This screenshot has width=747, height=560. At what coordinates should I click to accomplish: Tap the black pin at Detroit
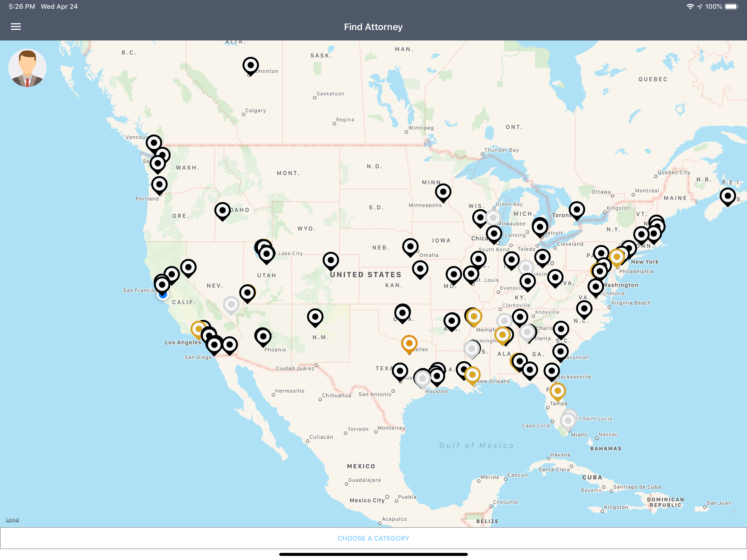[540, 227]
